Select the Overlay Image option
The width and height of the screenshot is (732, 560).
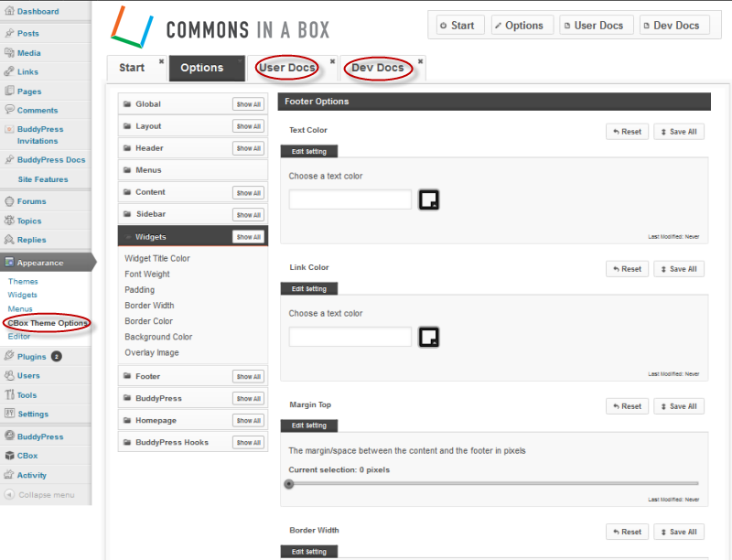152,352
